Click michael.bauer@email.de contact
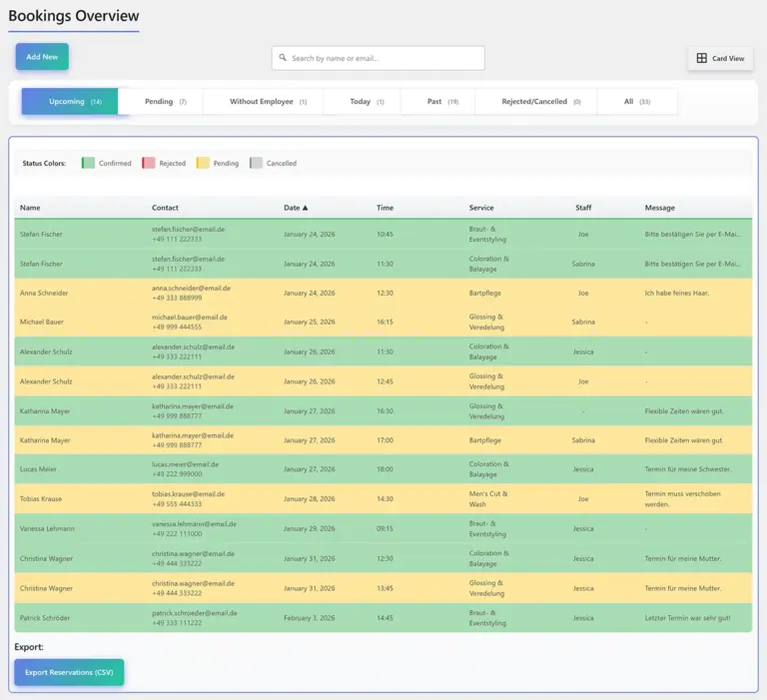The height and width of the screenshot is (700, 767). click(190, 317)
